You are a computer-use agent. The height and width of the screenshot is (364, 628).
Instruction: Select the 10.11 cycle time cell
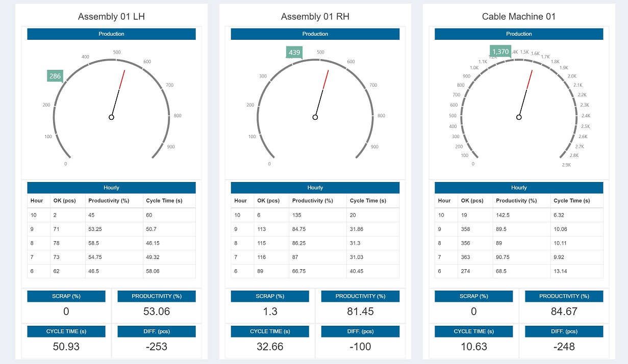tap(576, 243)
